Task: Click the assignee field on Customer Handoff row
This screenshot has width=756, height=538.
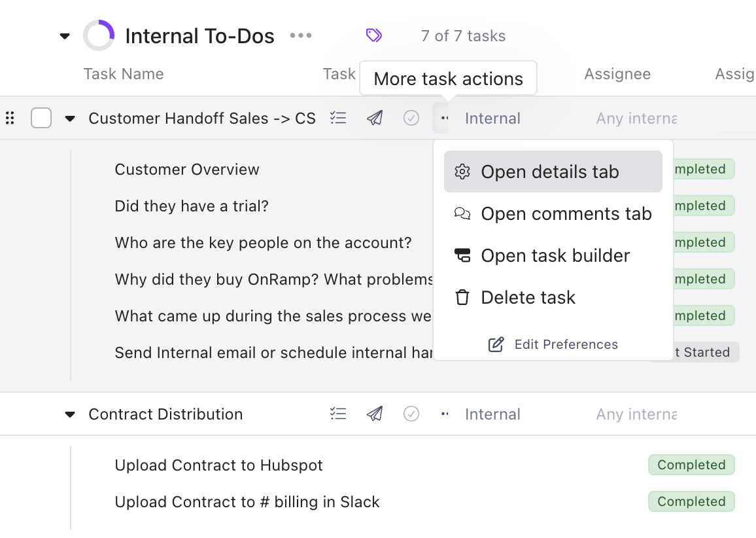Action: (x=636, y=118)
